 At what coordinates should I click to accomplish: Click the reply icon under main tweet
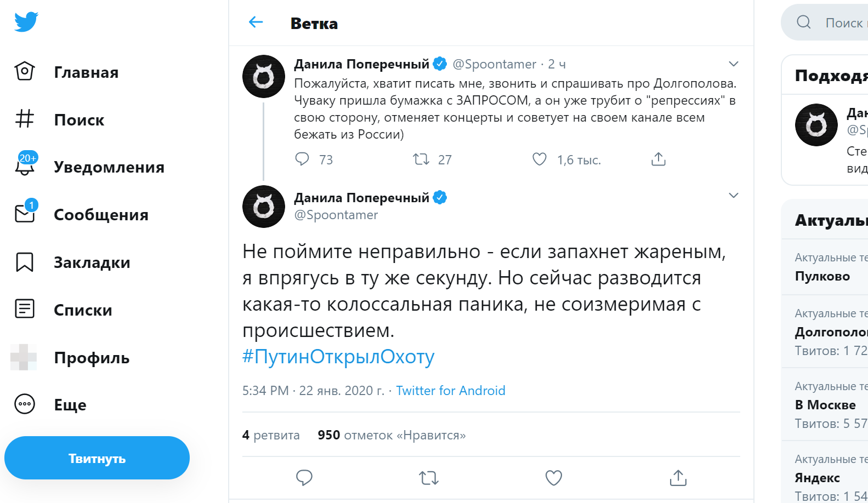coord(304,478)
